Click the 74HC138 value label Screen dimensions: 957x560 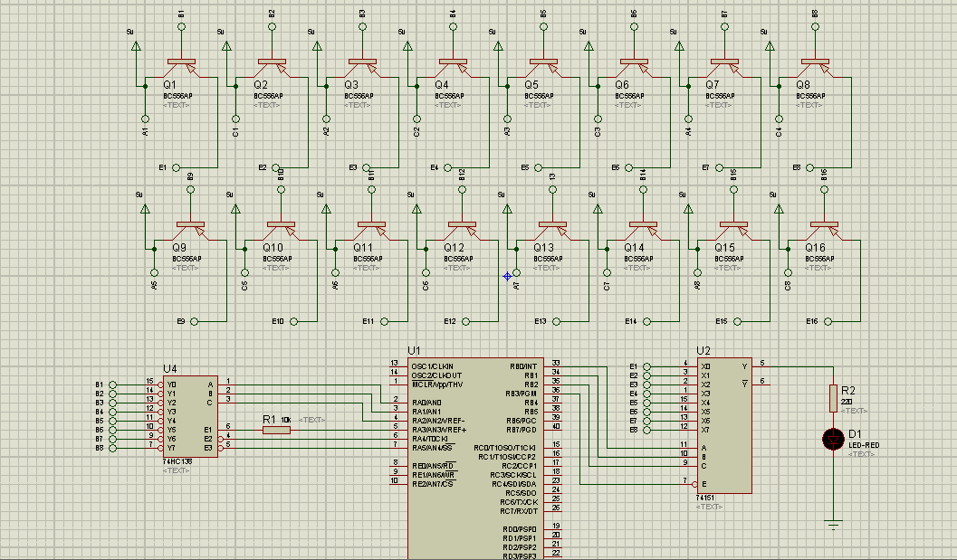pos(177,461)
